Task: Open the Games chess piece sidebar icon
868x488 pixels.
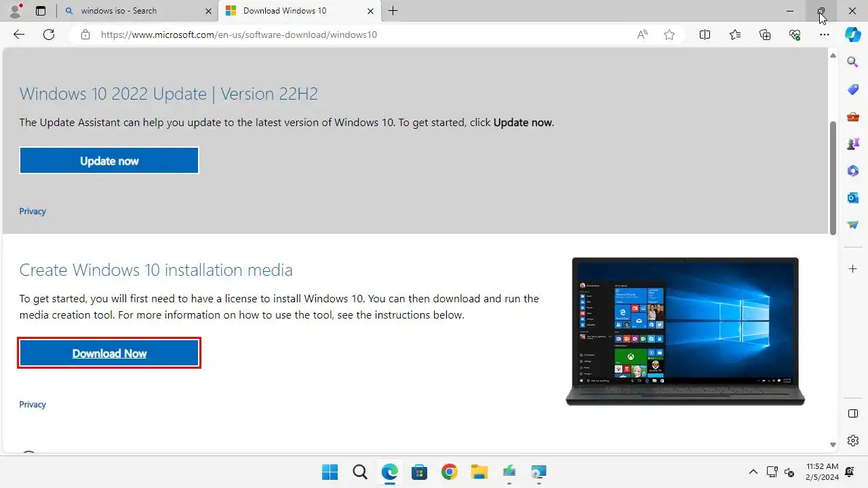Action: pos(853,144)
